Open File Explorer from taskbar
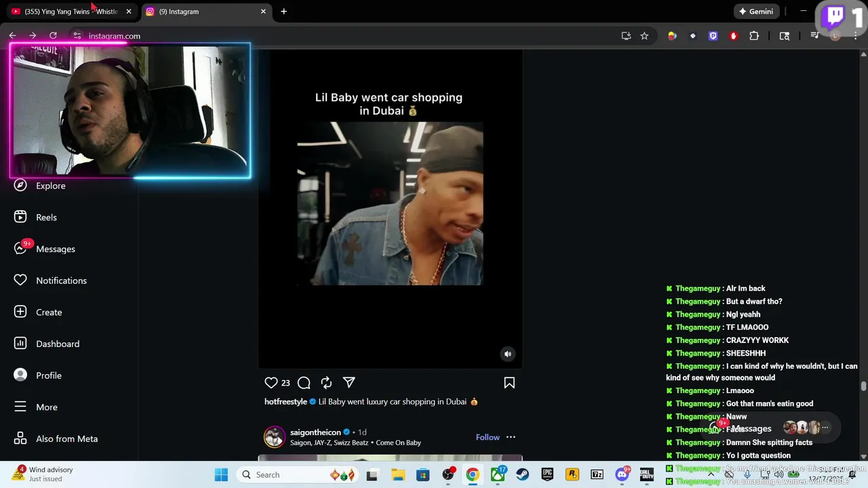This screenshot has height=488, width=868. 398,474
